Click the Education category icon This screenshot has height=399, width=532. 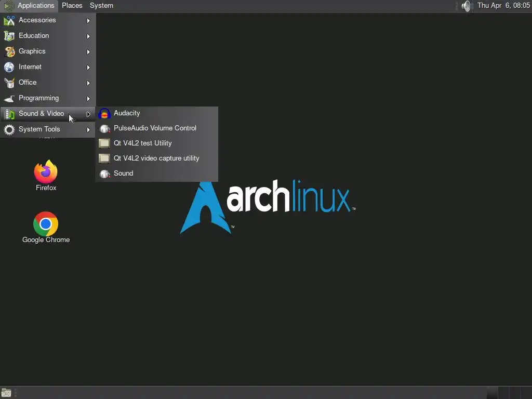click(9, 36)
